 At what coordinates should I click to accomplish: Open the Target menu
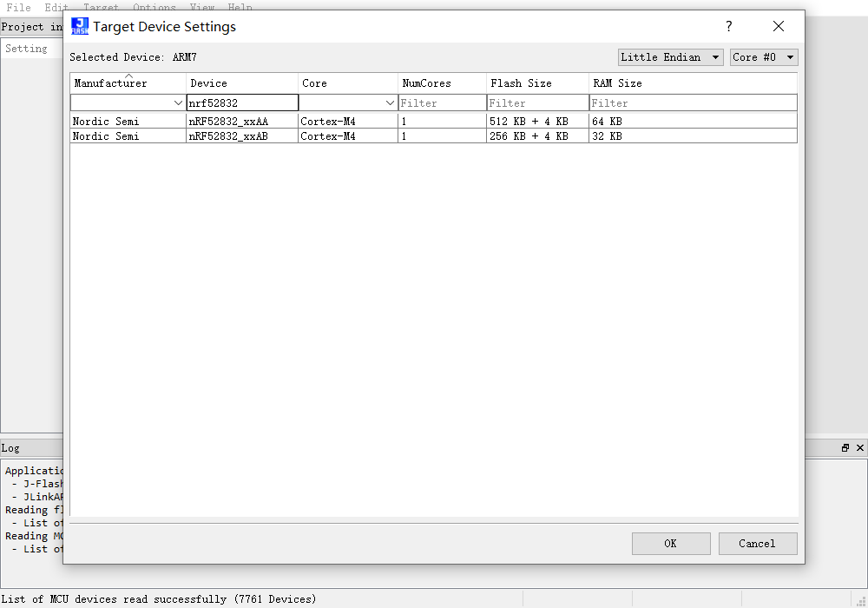pyautogui.click(x=101, y=7)
